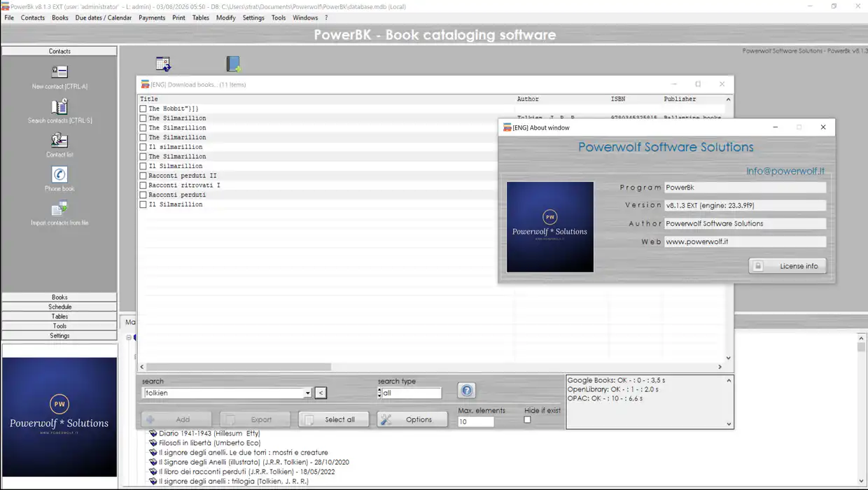Select 'Le due torri : mostri e creature' row
This screenshot has height=490, width=868.
point(243,453)
